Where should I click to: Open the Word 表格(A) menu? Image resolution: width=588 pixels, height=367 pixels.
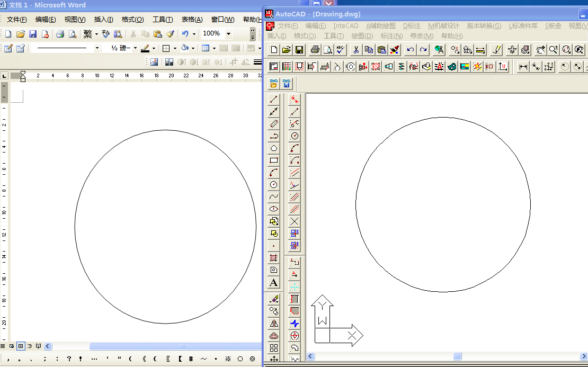pos(192,20)
